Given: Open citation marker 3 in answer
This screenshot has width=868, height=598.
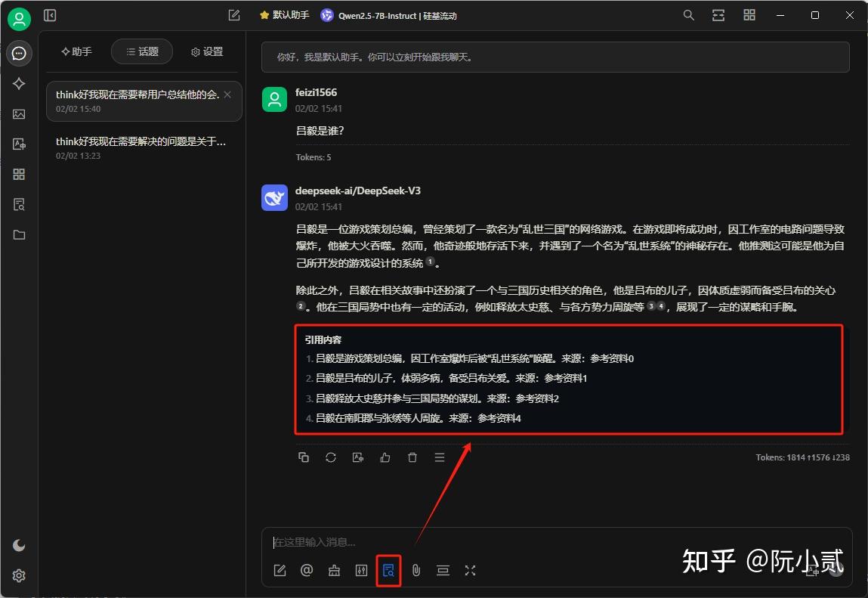Looking at the screenshot, I should tap(651, 306).
